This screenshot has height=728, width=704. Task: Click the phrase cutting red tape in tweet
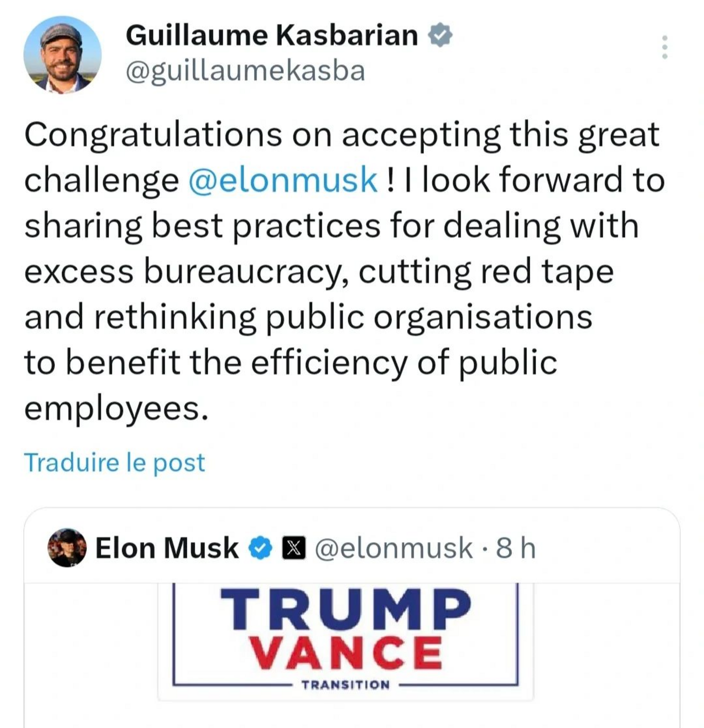click(x=485, y=272)
